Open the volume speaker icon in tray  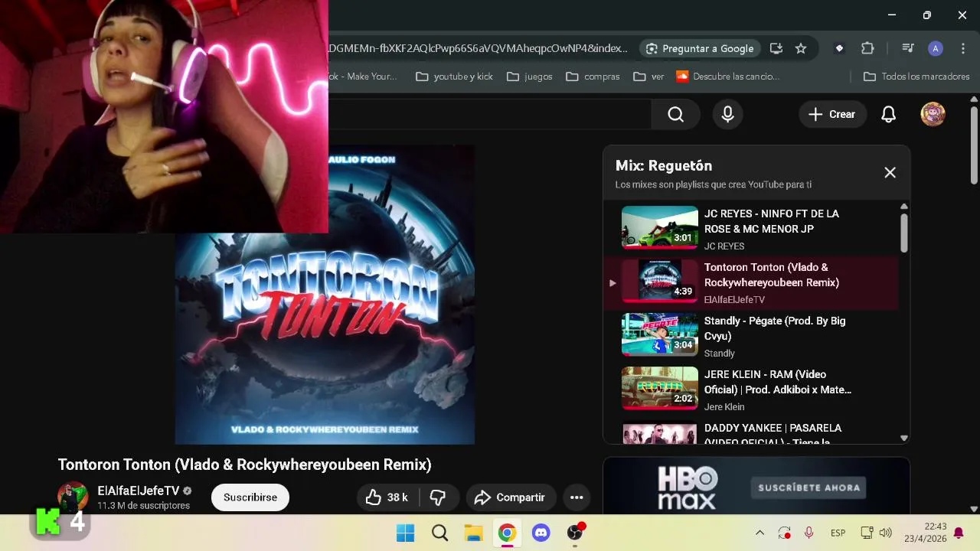886,533
